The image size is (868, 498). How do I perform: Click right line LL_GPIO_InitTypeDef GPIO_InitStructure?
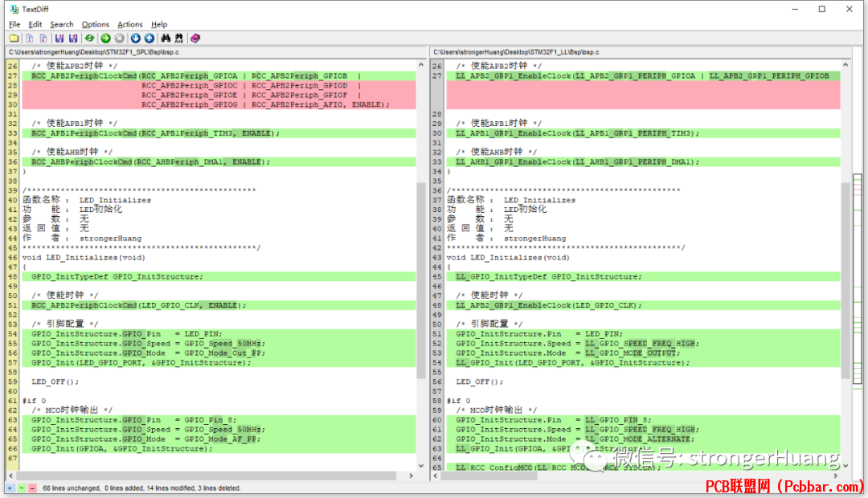643,276
